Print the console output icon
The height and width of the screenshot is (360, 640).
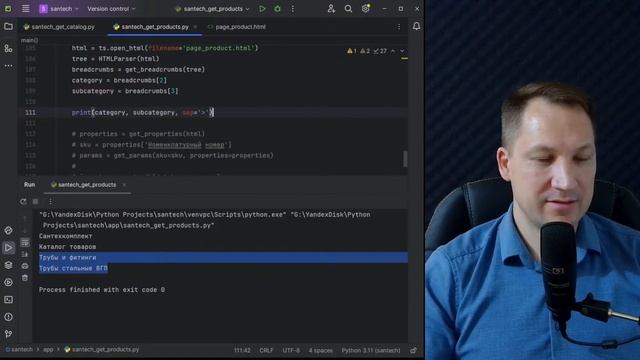click(x=25, y=266)
